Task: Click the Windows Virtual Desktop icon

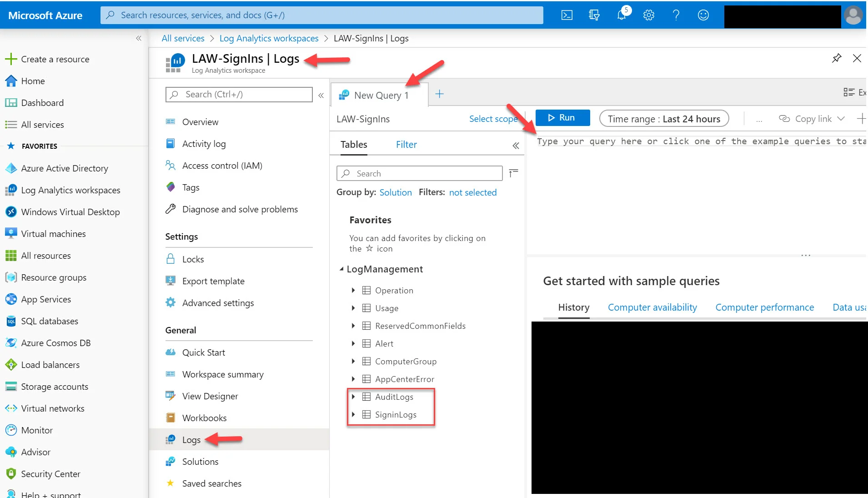Action: click(x=11, y=212)
